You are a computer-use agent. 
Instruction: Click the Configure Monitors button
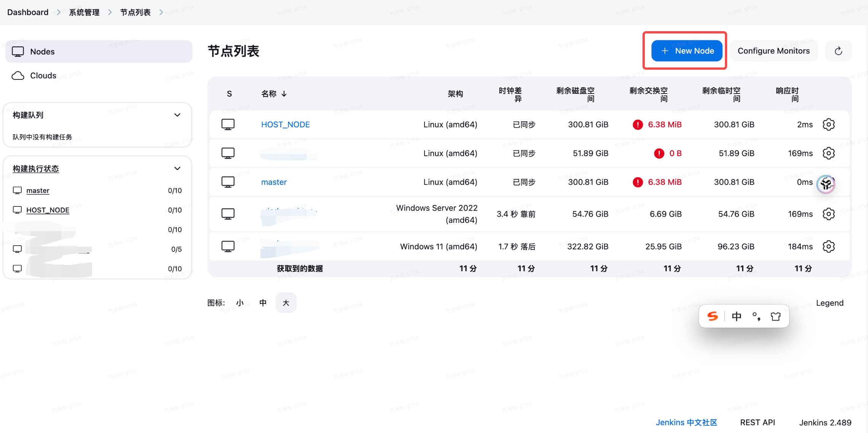click(x=773, y=51)
